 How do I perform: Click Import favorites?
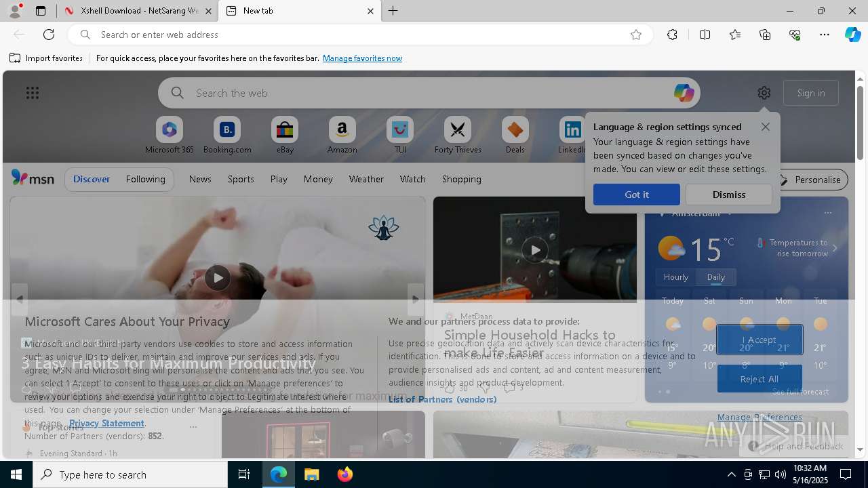click(x=46, y=58)
